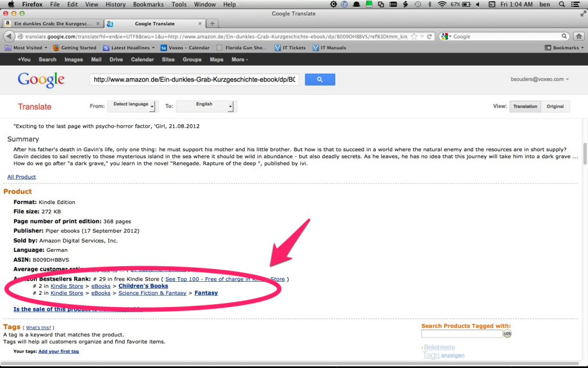Expand the To English language dropdown
Screen dimensions: 588x368
(206, 106)
